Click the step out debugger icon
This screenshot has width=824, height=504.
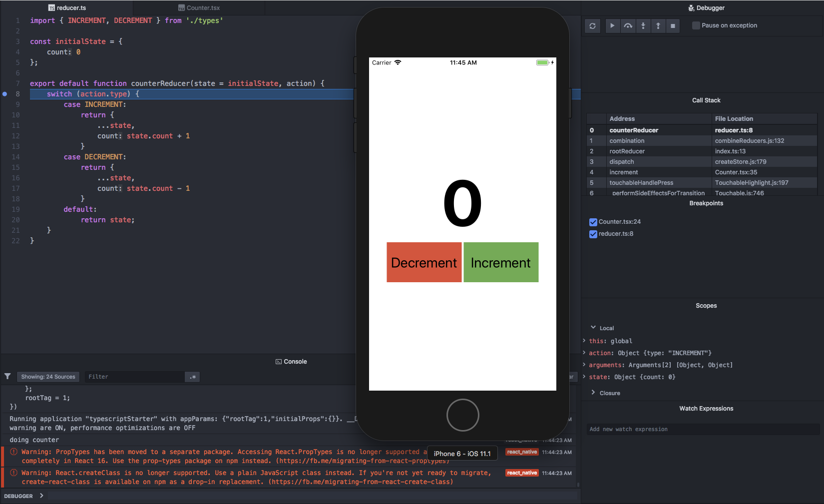click(x=658, y=25)
